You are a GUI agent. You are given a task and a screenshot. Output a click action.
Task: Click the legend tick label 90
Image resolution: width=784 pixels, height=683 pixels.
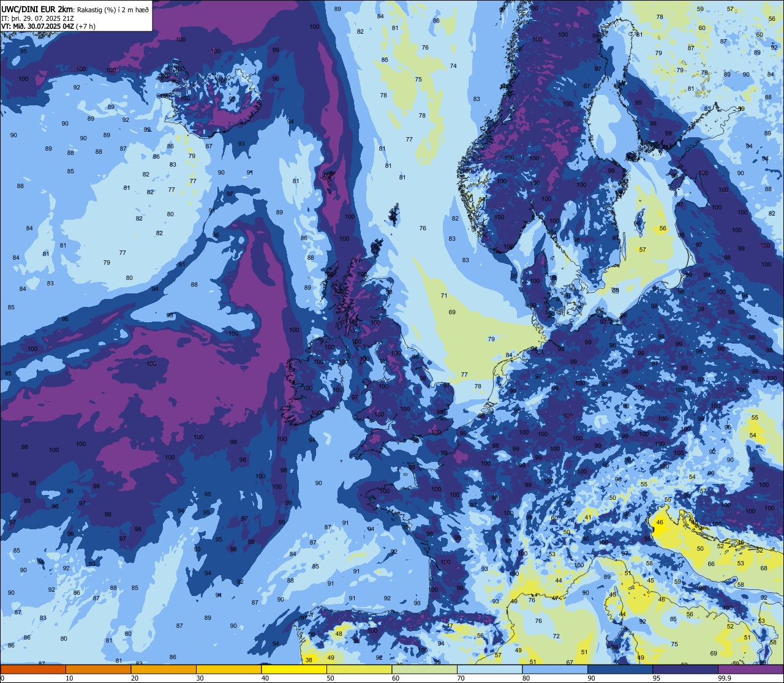pyautogui.click(x=591, y=678)
